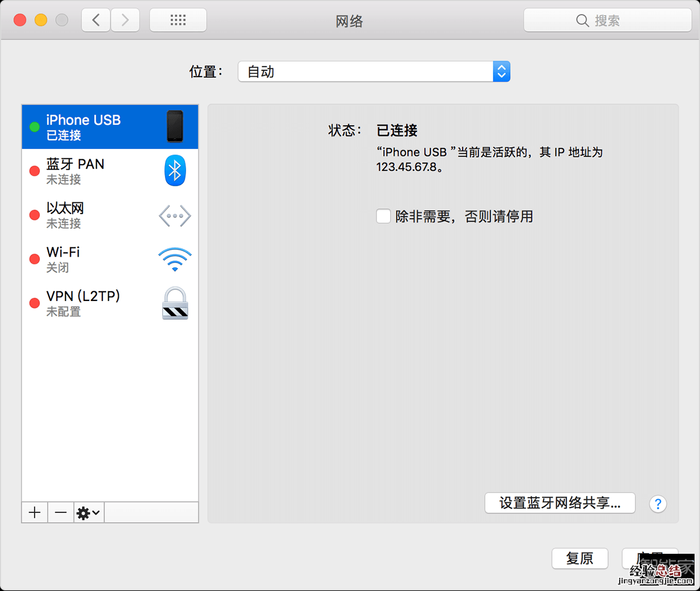Show all preferences grid button
The image size is (700, 591).
tap(178, 20)
